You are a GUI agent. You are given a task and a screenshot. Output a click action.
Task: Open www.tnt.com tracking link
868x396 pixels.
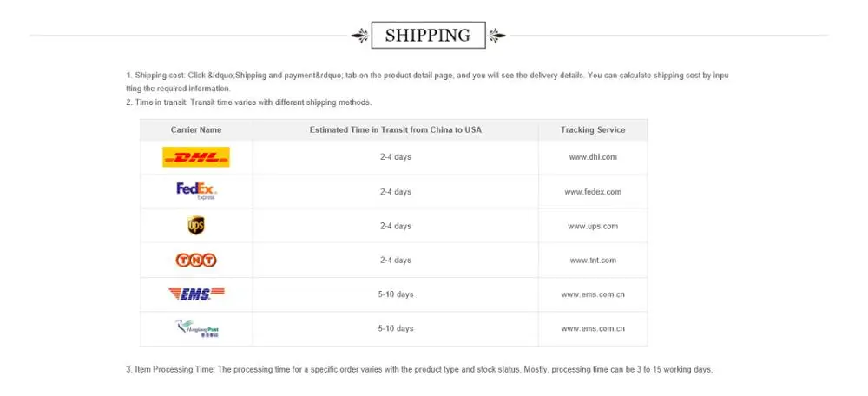click(593, 261)
